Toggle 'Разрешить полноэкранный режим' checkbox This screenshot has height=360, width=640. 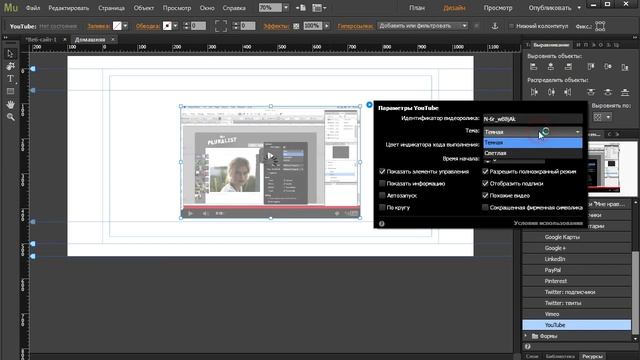tap(485, 171)
